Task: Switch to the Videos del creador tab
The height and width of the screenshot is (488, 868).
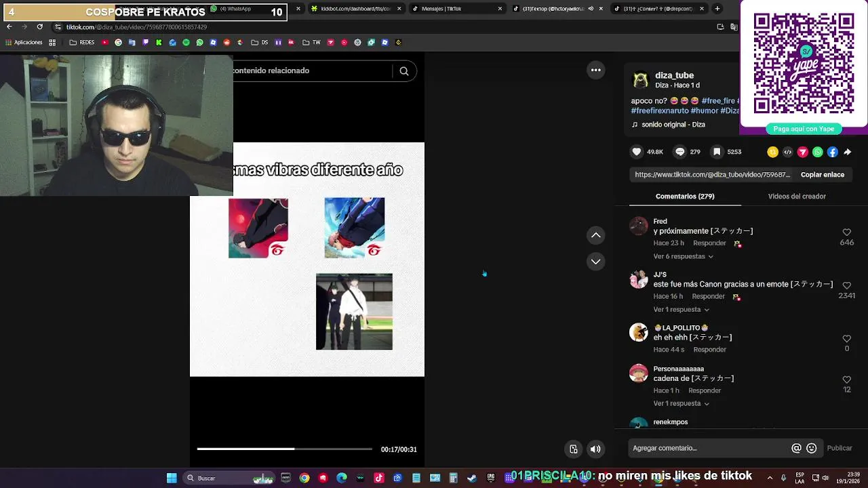Action: coord(797,197)
